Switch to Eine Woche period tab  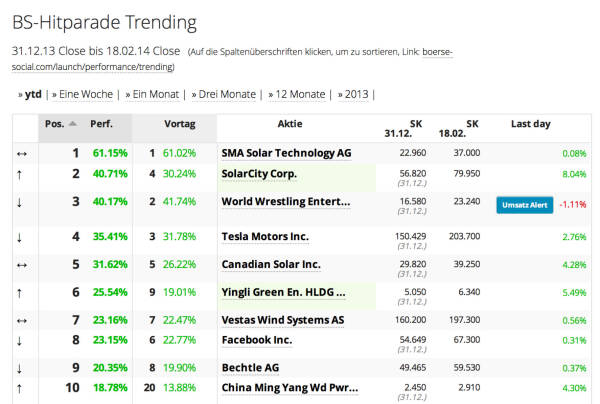point(86,94)
